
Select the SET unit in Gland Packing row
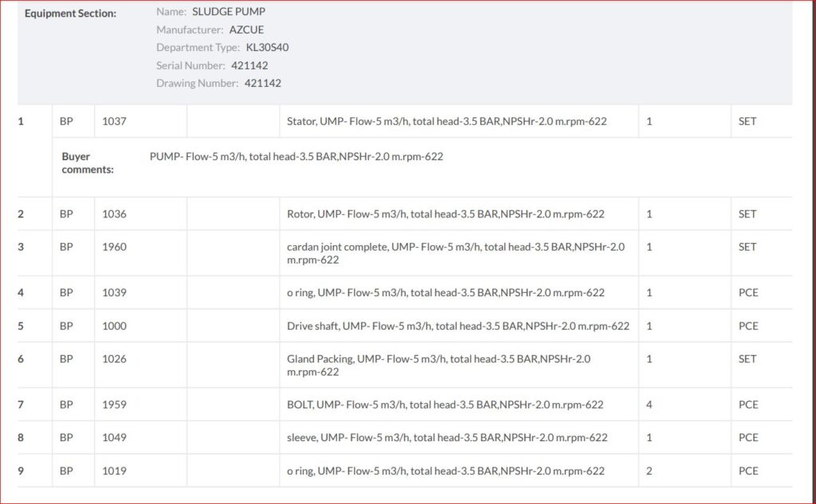tap(747, 358)
